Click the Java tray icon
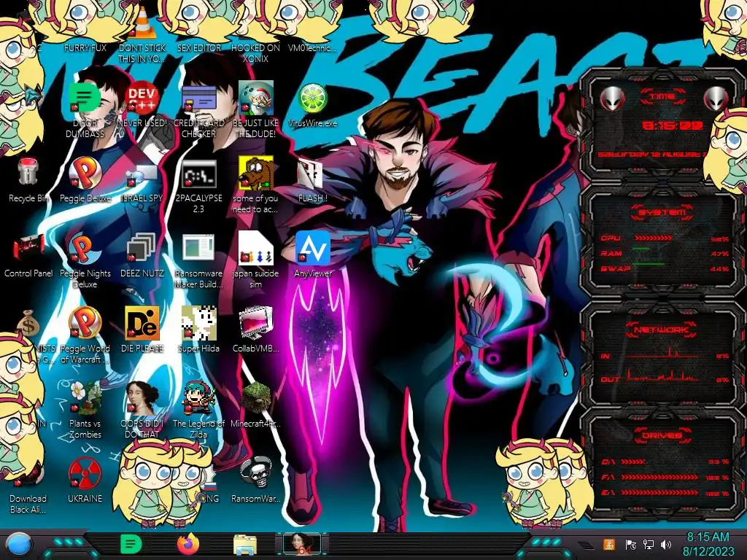 (609, 544)
